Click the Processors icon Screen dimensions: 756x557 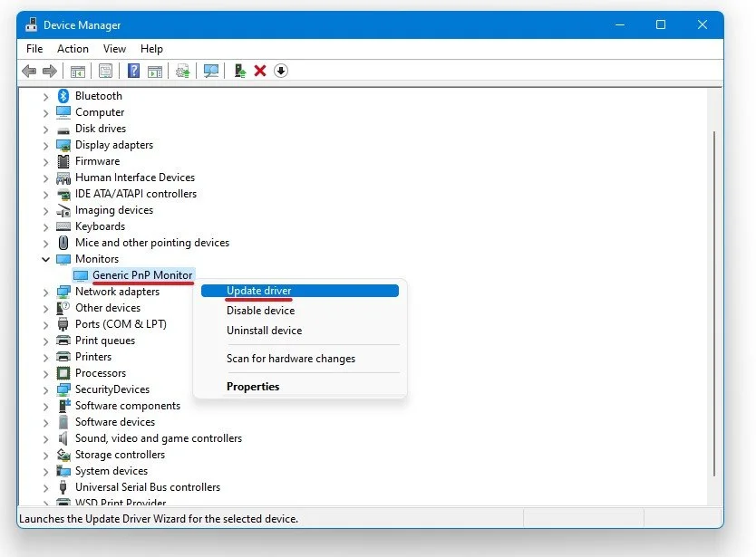(63, 373)
